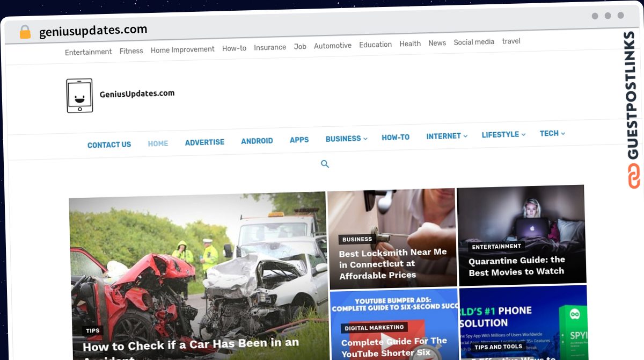
Task: Open the Entertainment top link
Action: (x=89, y=52)
